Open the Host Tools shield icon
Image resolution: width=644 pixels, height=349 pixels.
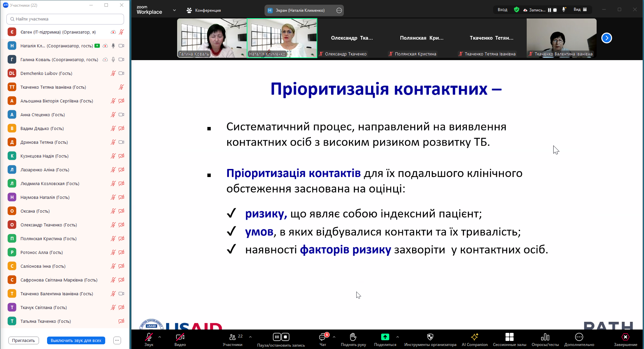tap(430, 337)
